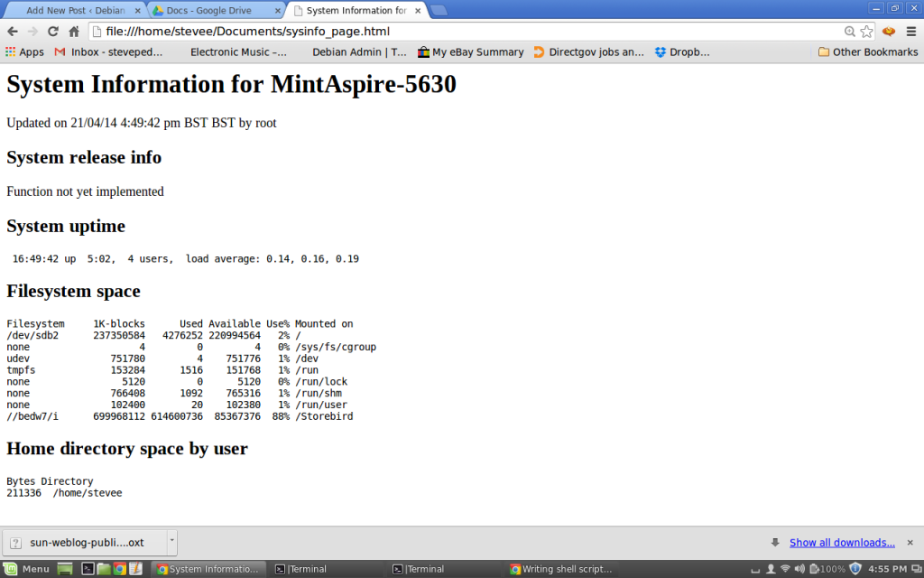
Task: Click the user account icon in the tray
Action: coord(771,569)
